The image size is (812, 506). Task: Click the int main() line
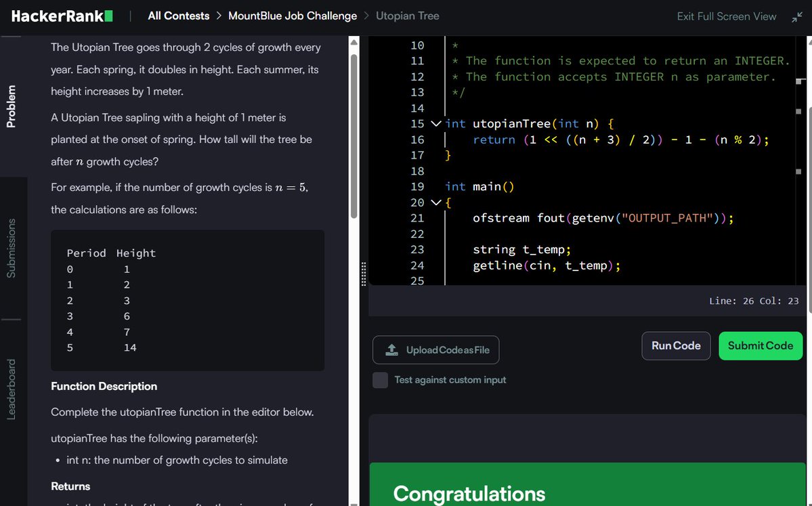479,186
